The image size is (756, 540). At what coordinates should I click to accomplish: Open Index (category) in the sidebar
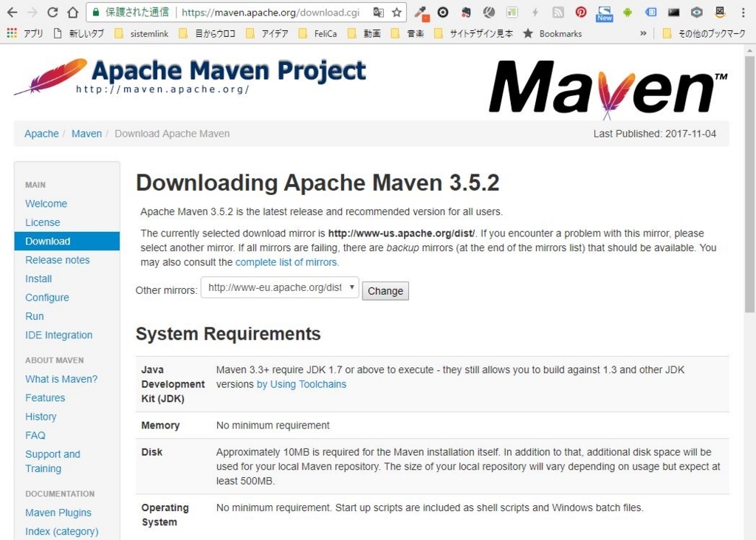tap(62, 532)
